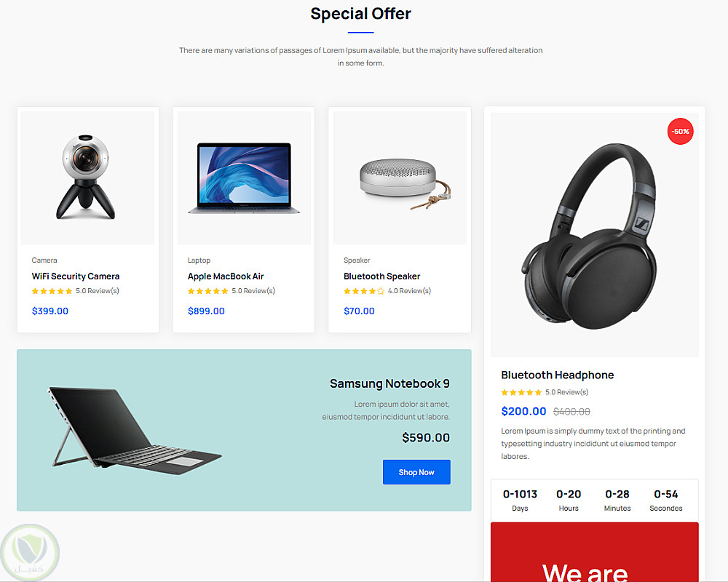This screenshot has height=582, width=728.
Task: Click the Laptop category label
Action: click(199, 260)
